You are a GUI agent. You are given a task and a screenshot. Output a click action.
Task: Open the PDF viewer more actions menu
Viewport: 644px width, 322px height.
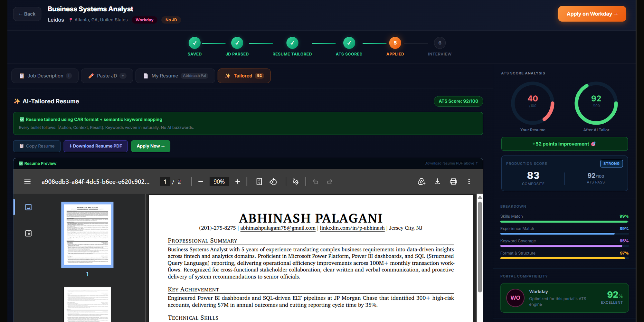(x=469, y=182)
